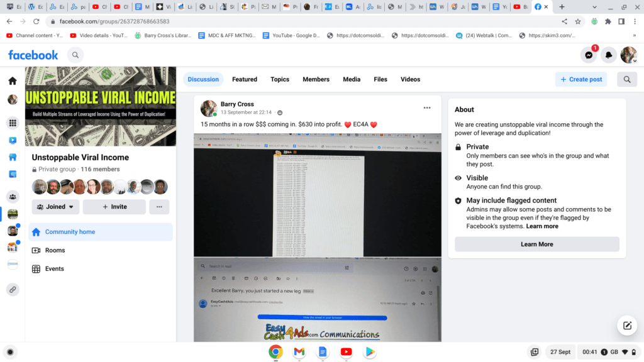Open Barry Cross profile name link
The image size is (644, 362).
[237, 104]
